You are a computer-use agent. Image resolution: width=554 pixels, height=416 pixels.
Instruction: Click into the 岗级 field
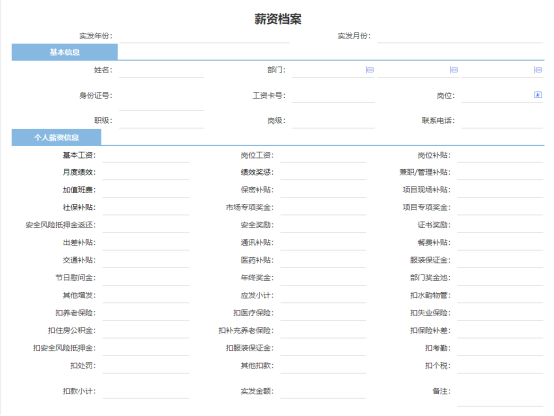[x=333, y=121]
